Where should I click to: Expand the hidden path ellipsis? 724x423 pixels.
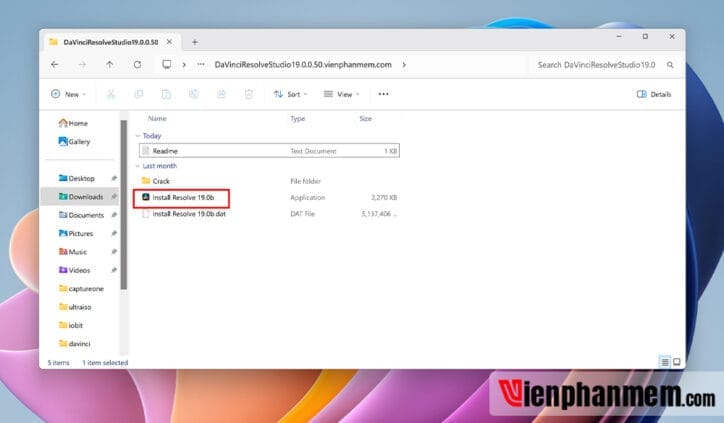(201, 65)
